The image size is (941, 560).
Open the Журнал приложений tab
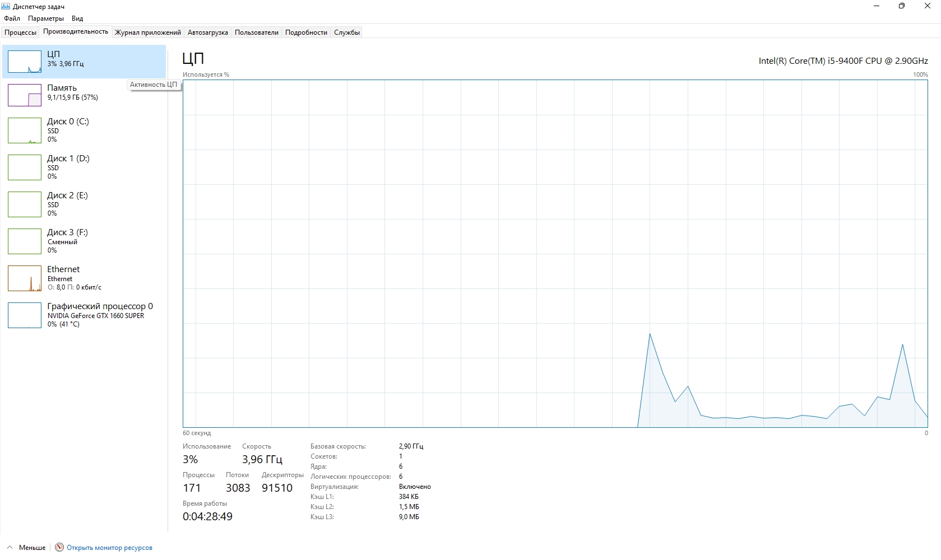148,32
